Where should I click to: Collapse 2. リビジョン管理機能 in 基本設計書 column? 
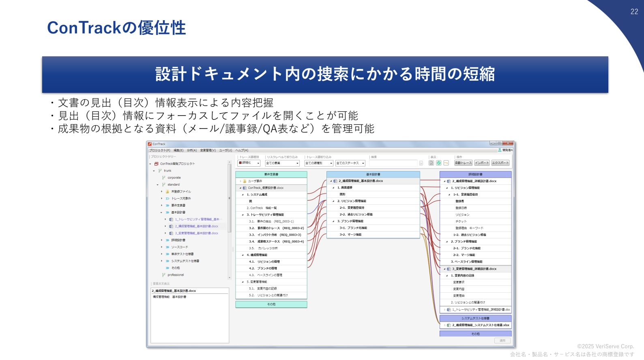[x=333, y=201]
